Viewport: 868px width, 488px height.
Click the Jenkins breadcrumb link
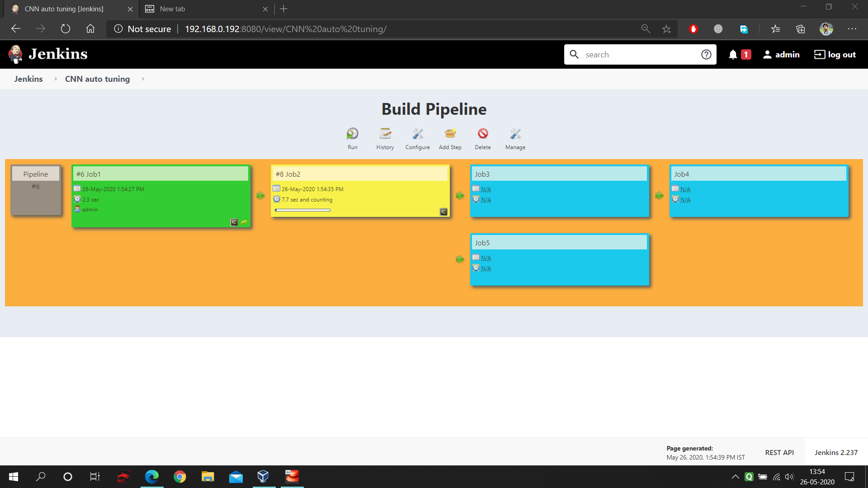click(x=28, y=79)
